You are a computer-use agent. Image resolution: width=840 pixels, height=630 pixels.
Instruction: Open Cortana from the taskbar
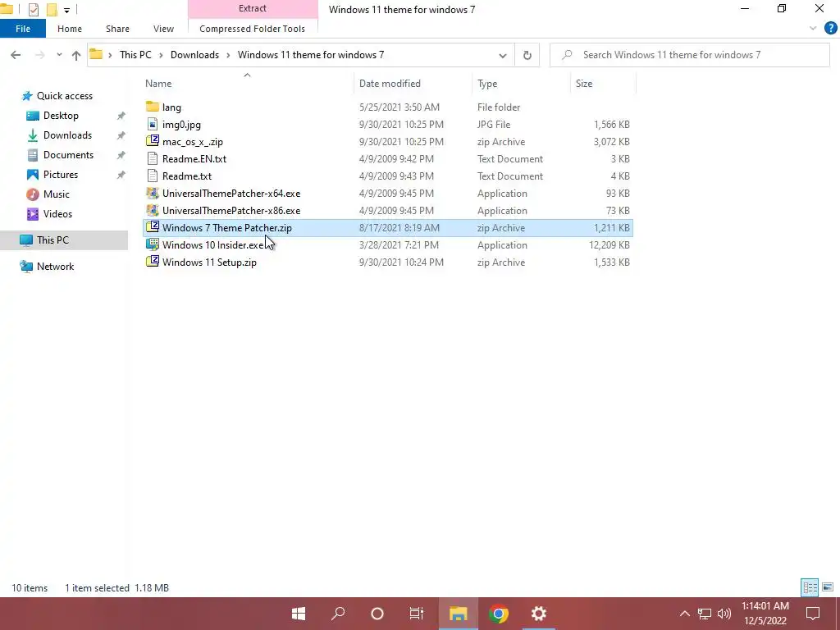click(377, 614)
